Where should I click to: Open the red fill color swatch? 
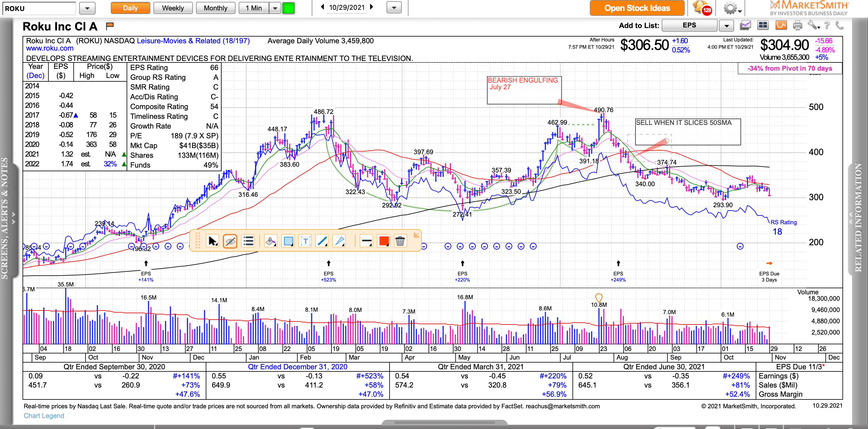(384, 241)
